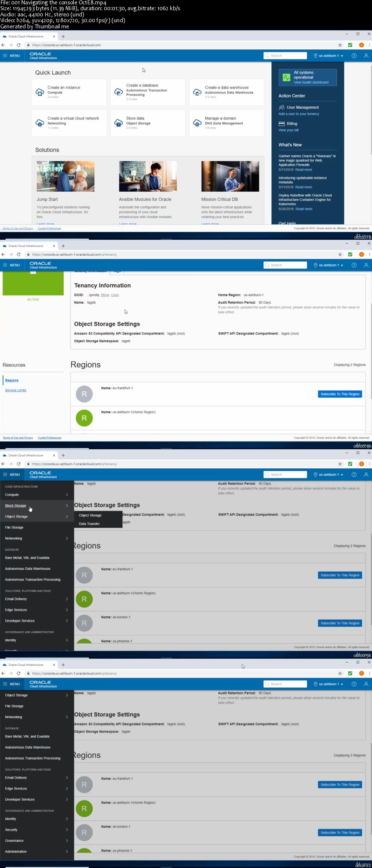The height and width of the screenshot is (868, 372).
Task: Expand the Compute menu chevron
Action: [x=67, y=495]
